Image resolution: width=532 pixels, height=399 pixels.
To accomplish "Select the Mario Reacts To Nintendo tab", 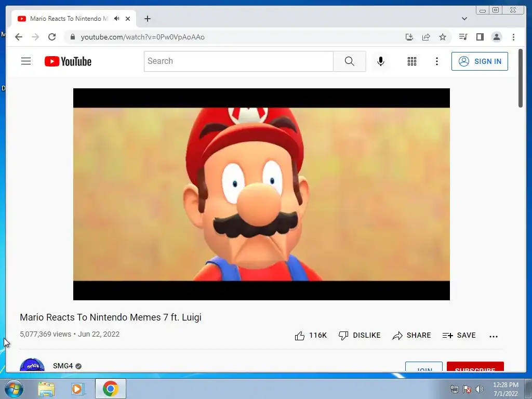I will 74,19.
